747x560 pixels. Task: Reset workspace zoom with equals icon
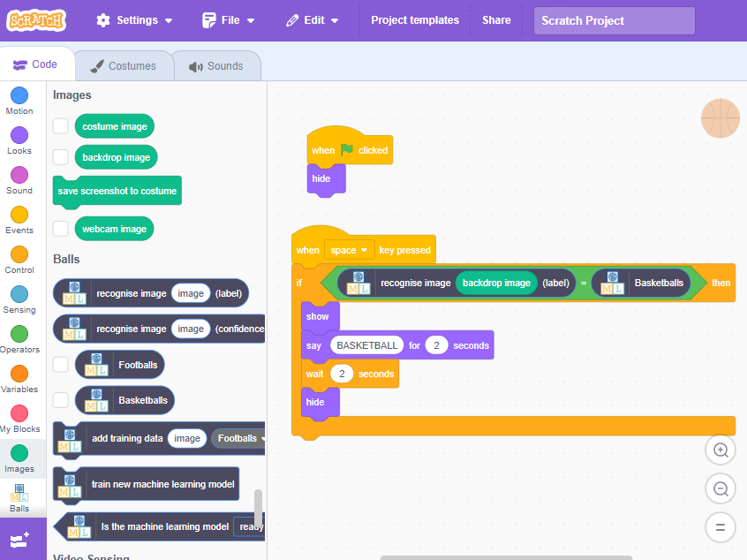721,527
